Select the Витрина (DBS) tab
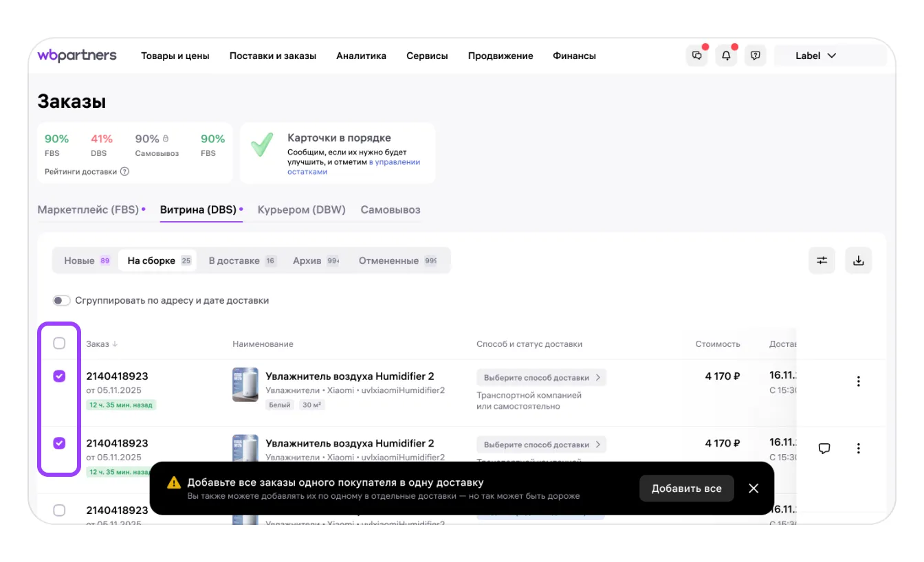Image resolution: width=924 pixels, height=562 pixels. (x=201, y=210)
